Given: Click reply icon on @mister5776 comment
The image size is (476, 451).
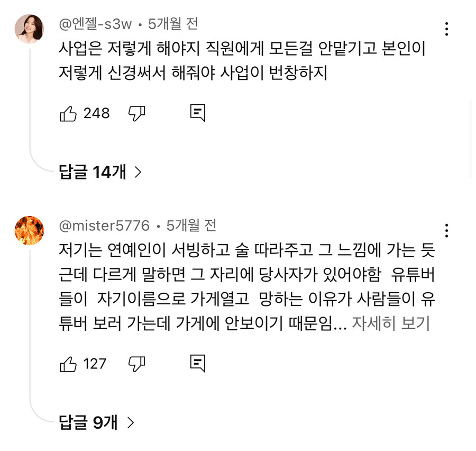Looking at the screenshot, I should (x=197, y=363).
